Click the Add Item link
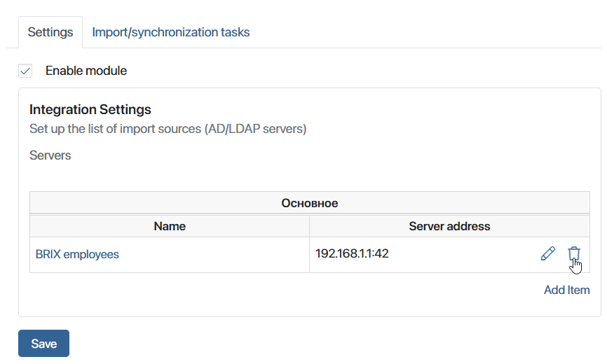This screenshot has width=607, height=364. (x=566, y=290)
